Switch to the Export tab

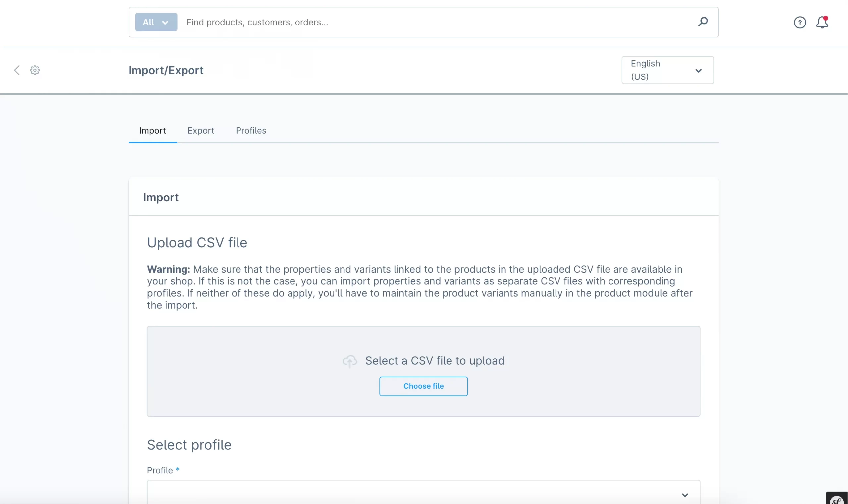(201, 131)
